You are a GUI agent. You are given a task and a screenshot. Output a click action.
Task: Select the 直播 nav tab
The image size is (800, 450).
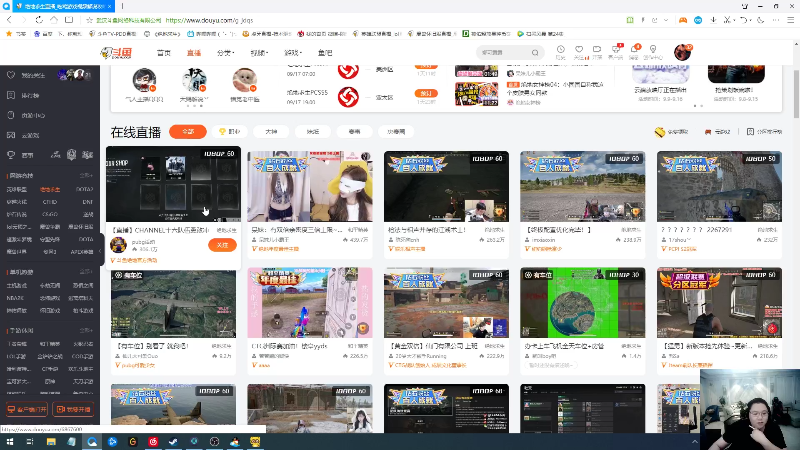coord(194,53)
